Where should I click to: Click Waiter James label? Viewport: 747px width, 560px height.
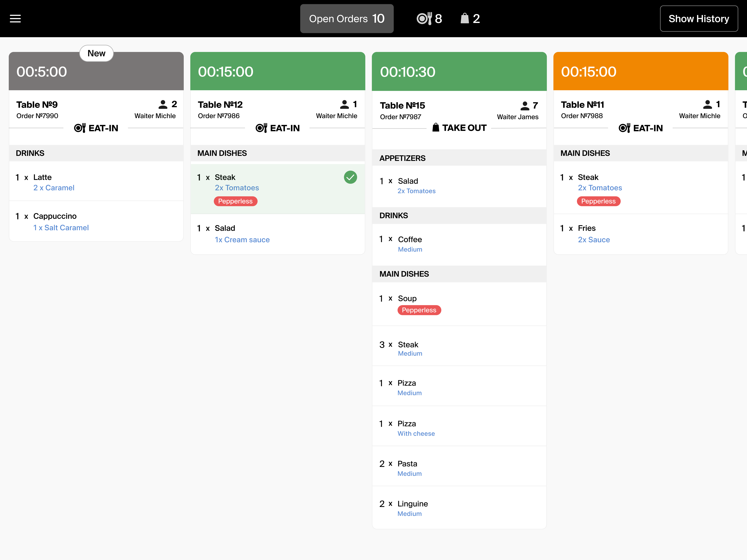pyautogui.click(x=518, y=117)
